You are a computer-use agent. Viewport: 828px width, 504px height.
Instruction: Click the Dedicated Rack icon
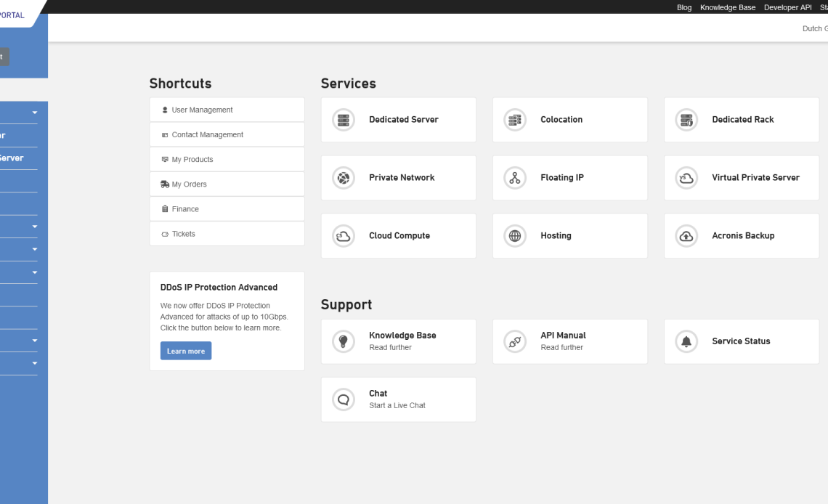coord(686,120)
